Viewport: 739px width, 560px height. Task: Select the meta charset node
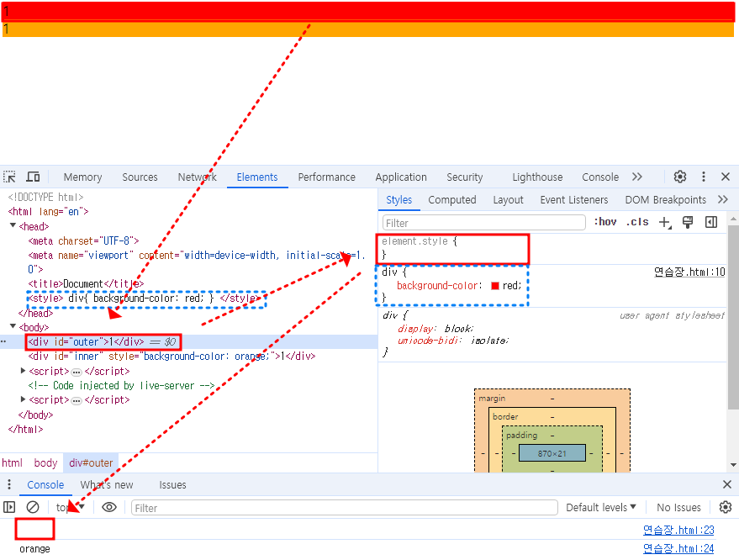[83, 240]
